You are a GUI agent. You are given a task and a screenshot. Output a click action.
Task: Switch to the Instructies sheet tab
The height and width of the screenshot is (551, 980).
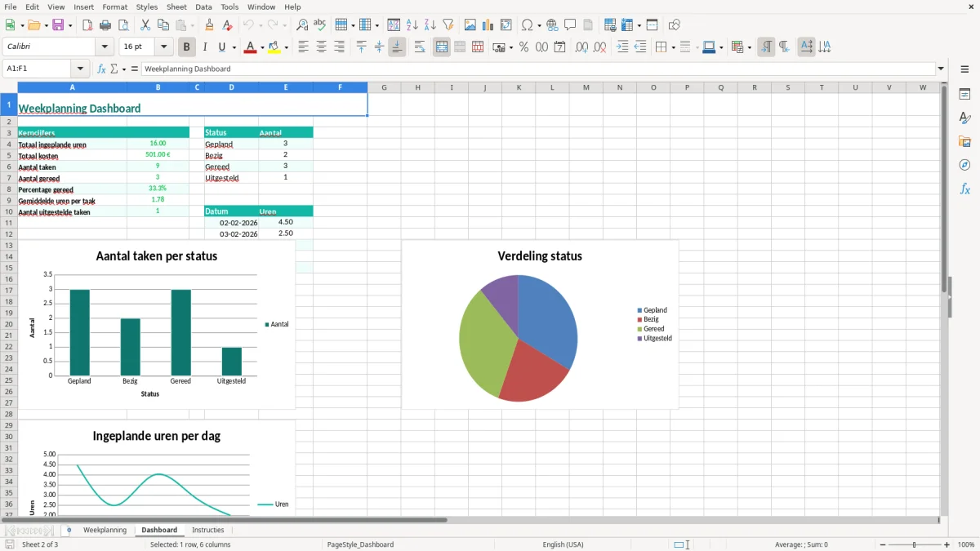(x=208, y=530)
